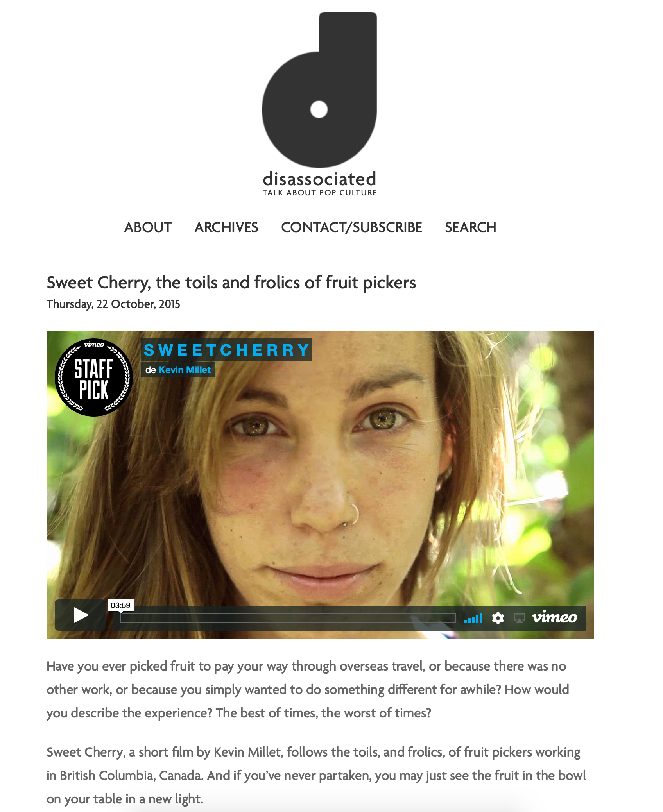The height and width of the screenshot is (812, 663).
Task: Click the Vimeo logo in player controls
Action: pos(554,617)
